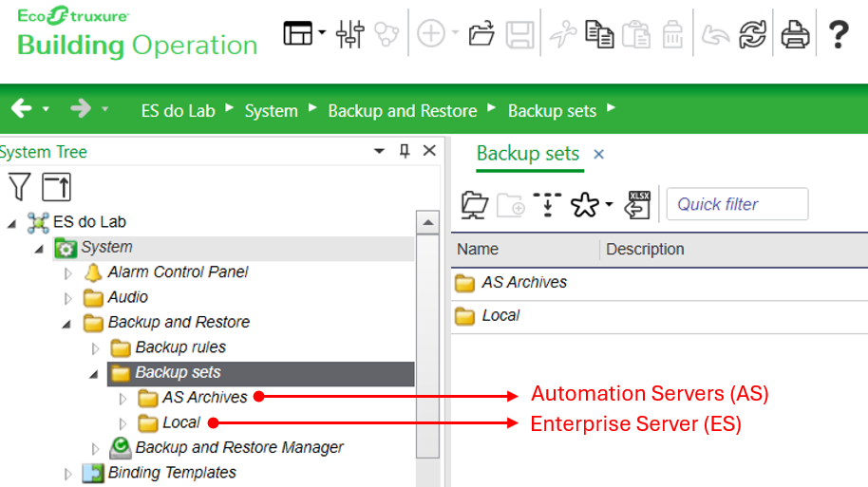The height and width of the screenshot is (487, 868).
Task: Select Backup sets in System Tree
Action: pos(178,372)
